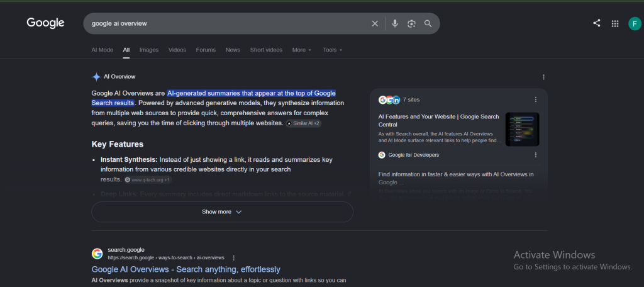Click the search.google result favicon
The image size is (644, 287).
click(97, 254)
